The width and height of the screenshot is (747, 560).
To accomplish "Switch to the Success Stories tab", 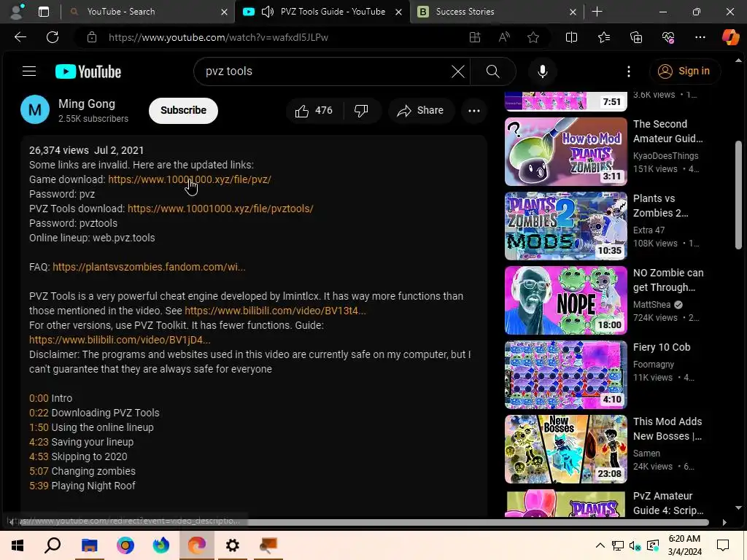I will click(496, 12).
